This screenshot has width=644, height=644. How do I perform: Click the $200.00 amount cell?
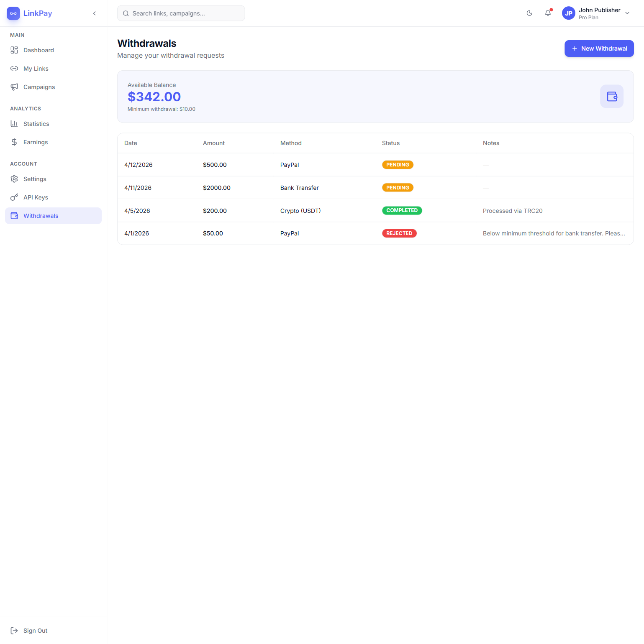[x=215, y=211]
